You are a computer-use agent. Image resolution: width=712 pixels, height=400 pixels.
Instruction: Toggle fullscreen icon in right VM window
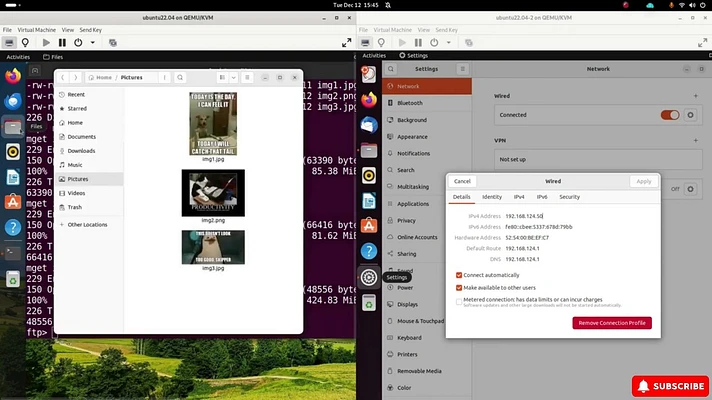pos(702,43)
